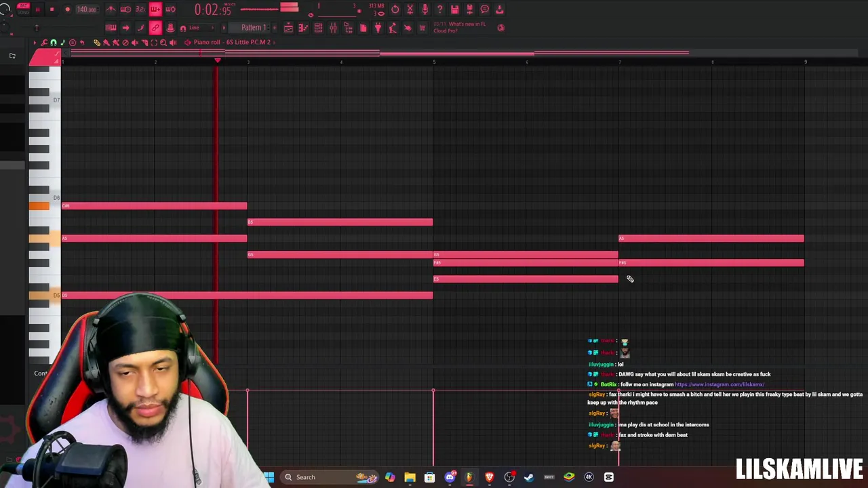Open File Explorer from the taskbar
The height and width of the screenshot is (488, 868).
410,477
